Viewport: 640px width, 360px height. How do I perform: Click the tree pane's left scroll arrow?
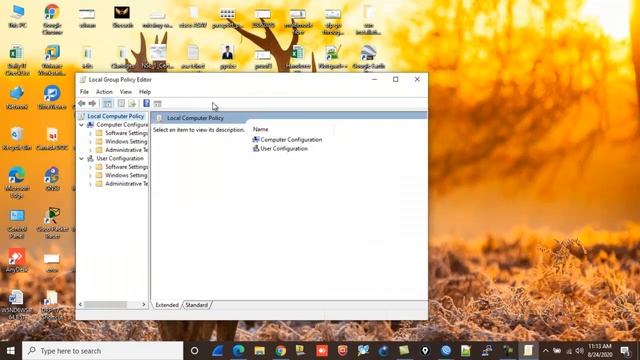click(80, 304)
